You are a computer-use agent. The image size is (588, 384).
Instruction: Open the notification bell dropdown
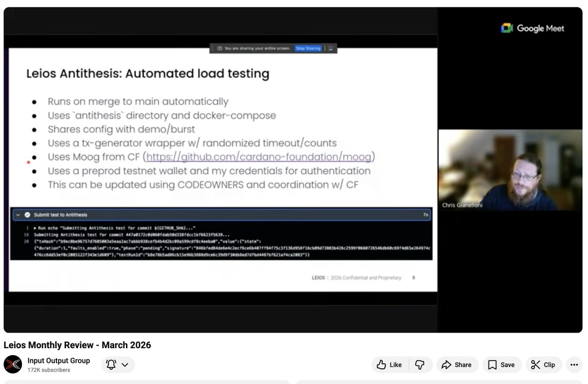(x=118, y=364)
